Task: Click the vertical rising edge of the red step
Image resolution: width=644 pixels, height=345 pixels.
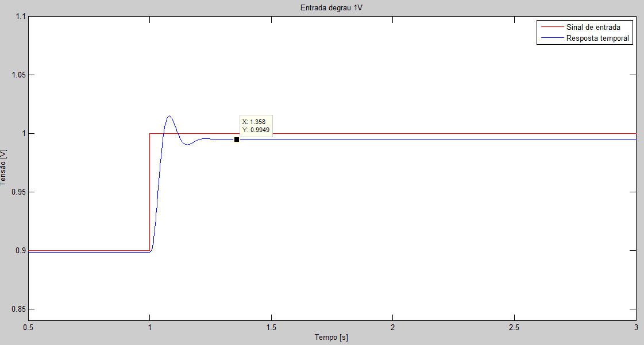Action: pyautogui.click(x=149, y=192)
